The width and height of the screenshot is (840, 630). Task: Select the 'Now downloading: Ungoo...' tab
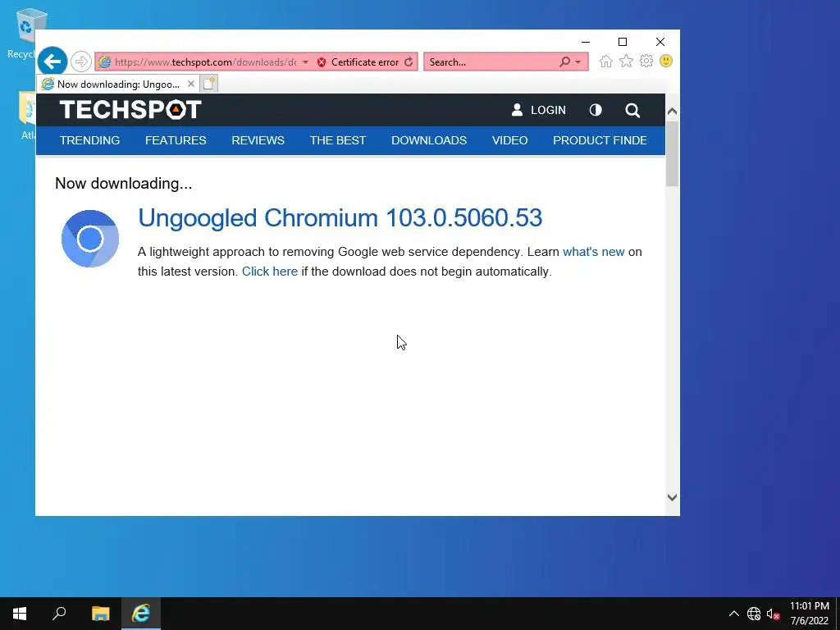pos(118,84)
